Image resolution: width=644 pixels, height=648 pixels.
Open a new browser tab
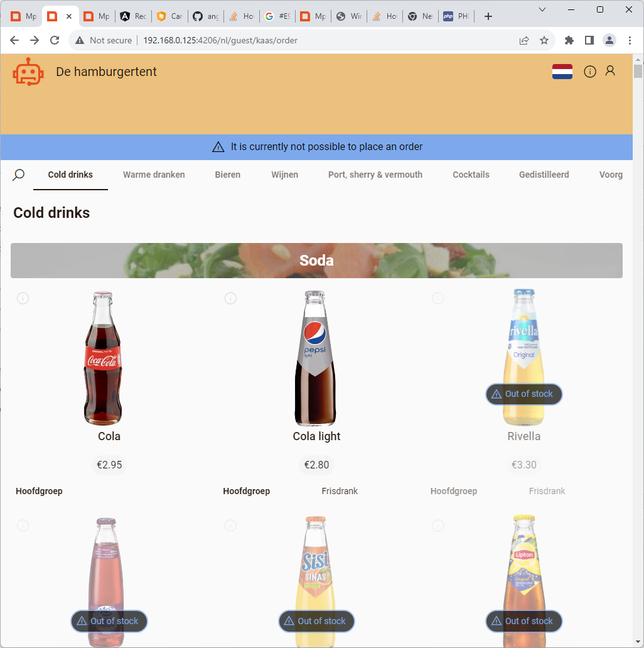(488, 16)
